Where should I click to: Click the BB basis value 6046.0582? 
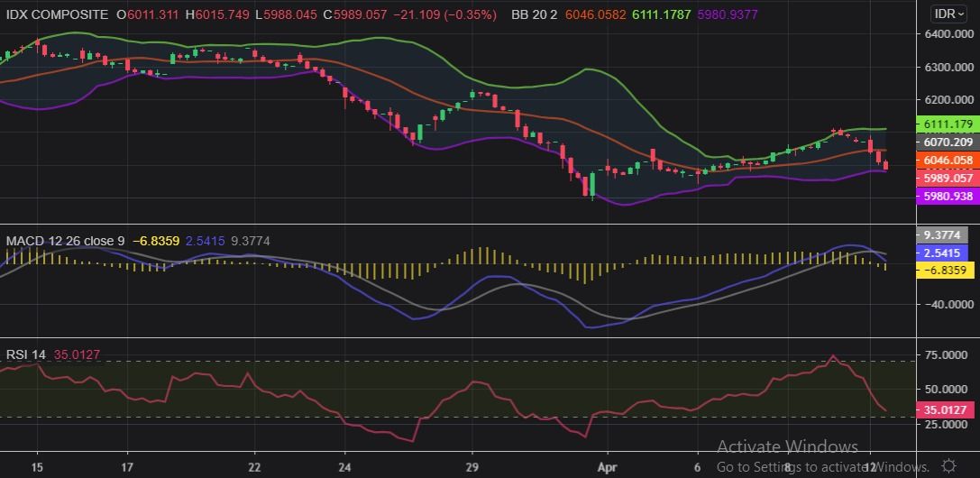point(597,14)
